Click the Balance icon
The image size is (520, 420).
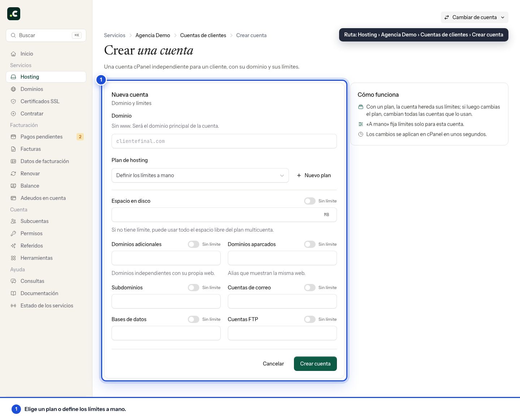pyautogui.click(x=13, y=186)
